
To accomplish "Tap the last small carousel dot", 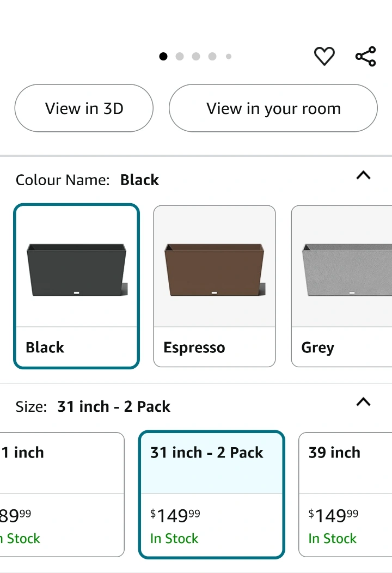I will [229, 56].
